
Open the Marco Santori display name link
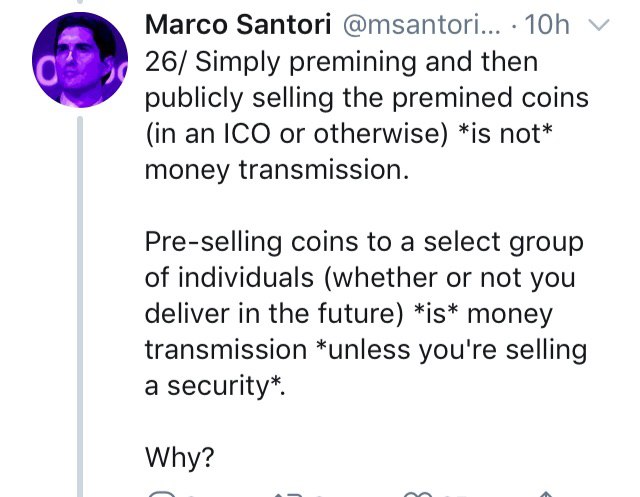click(238, 24)
